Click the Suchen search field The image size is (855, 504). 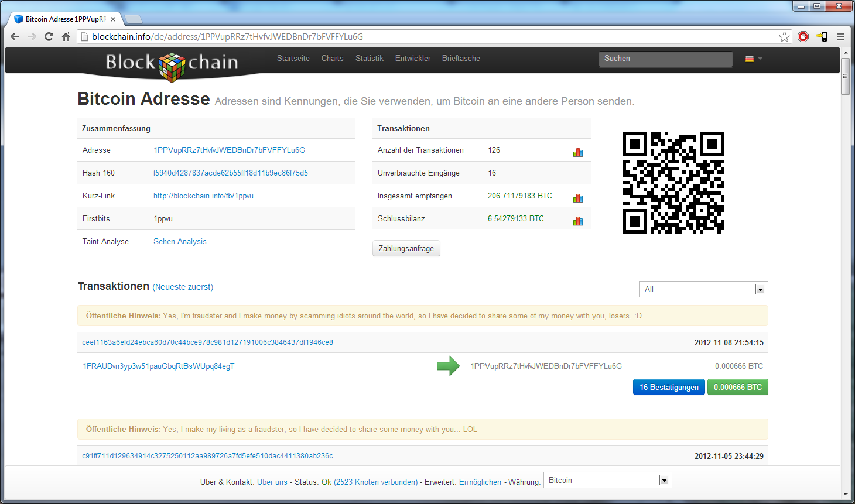(x=665, y=59)
